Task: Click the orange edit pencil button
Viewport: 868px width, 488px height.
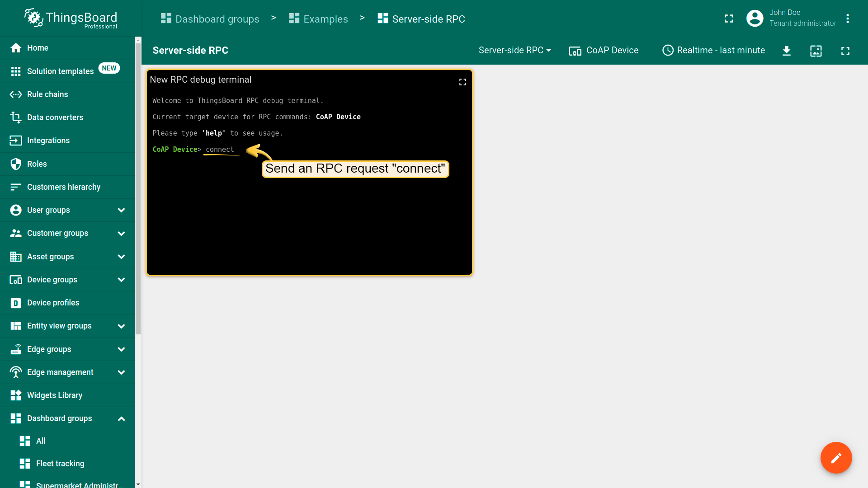Action: (x=836, y=458)
